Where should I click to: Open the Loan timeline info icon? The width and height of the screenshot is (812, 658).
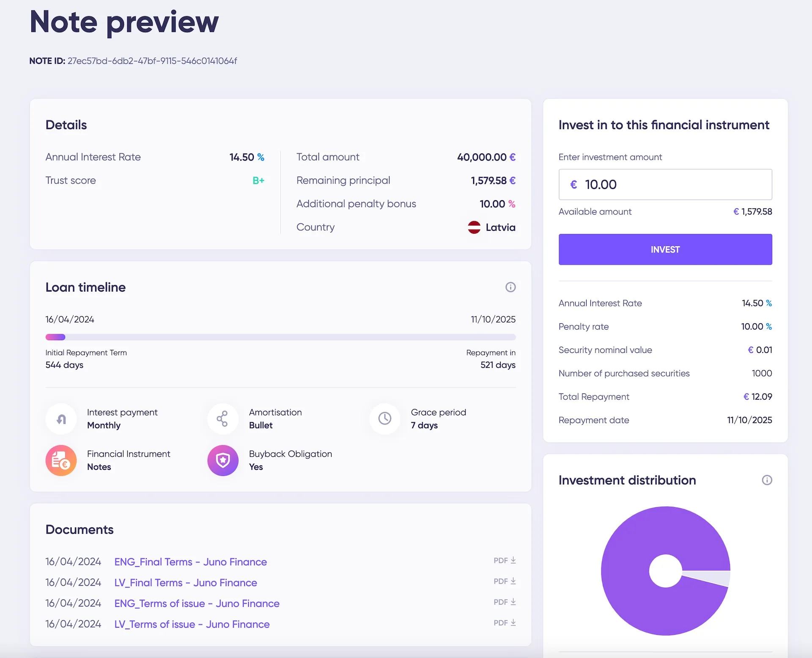coord(510,287)
